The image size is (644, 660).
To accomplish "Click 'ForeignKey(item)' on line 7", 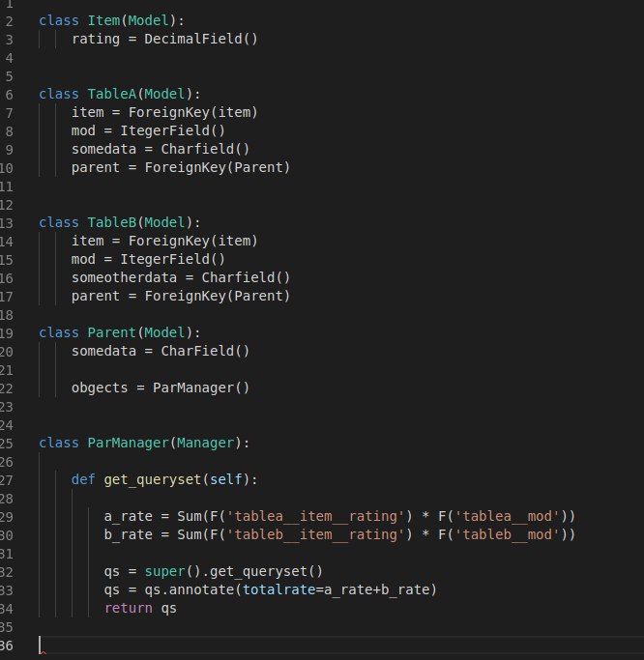I will pyautogui.click(x=192, y=112).
